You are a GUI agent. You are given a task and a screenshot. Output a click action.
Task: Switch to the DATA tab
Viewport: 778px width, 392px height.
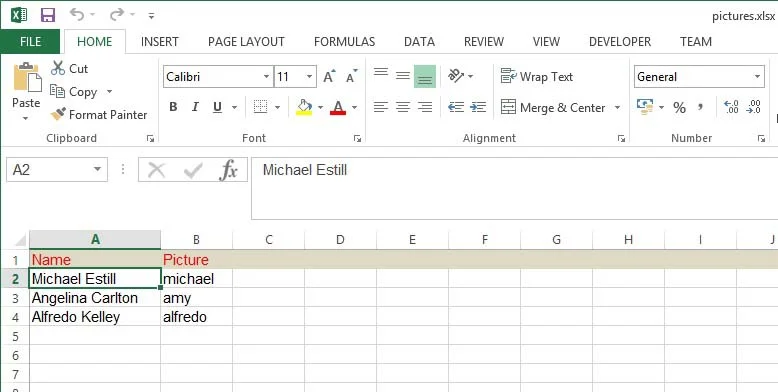coord(419,42)
